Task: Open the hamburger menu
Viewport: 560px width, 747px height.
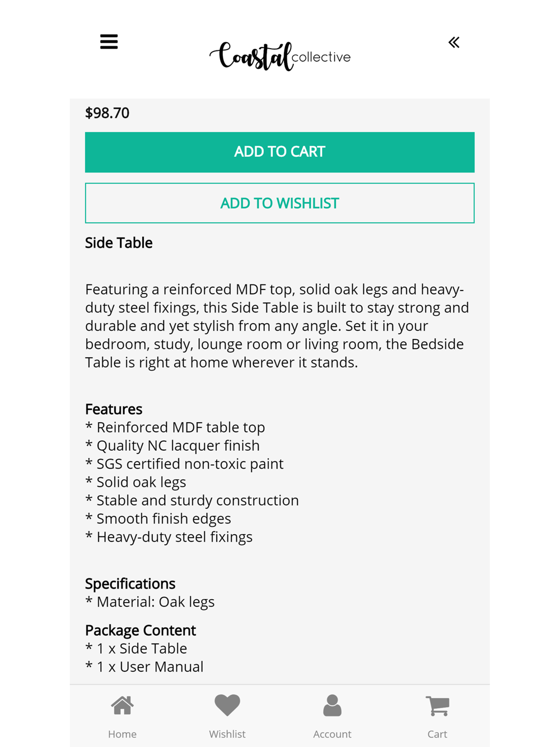Action: pos(109,42)
